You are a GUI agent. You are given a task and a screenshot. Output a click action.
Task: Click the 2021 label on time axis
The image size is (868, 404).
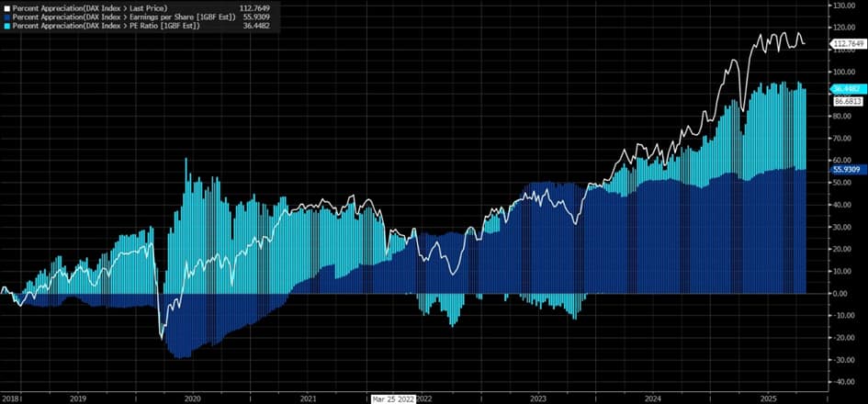pos(309,398)
